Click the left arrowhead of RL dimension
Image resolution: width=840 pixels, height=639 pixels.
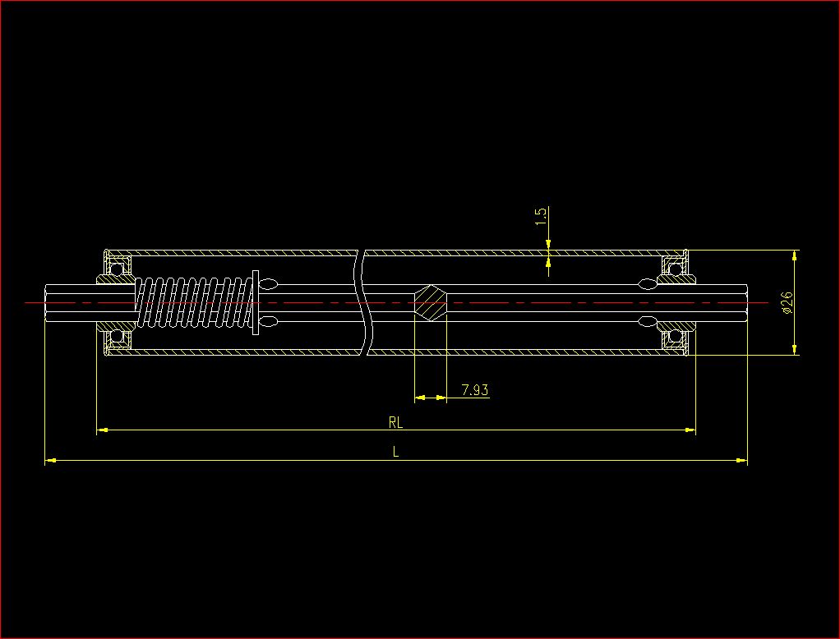103,430
